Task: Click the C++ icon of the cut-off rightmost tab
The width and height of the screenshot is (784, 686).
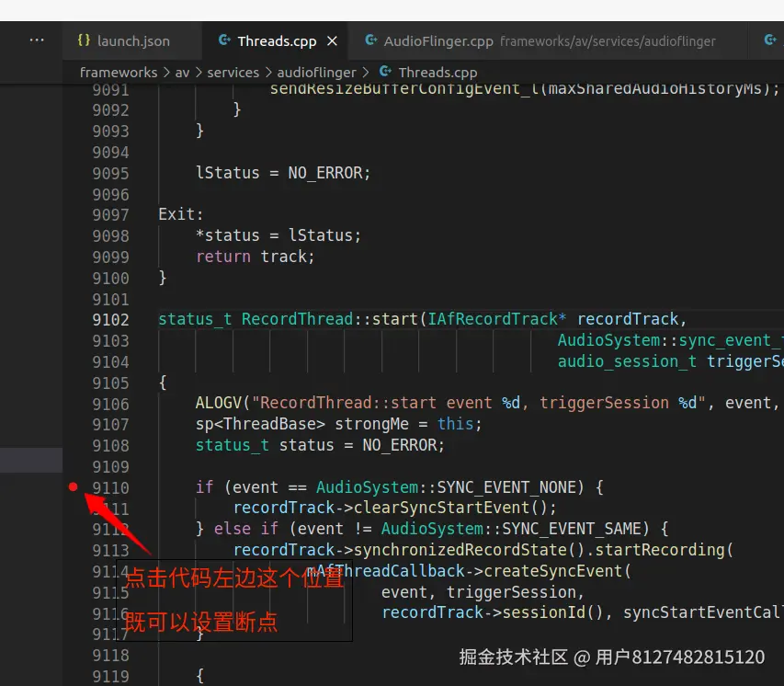Action: click(770, 40)
